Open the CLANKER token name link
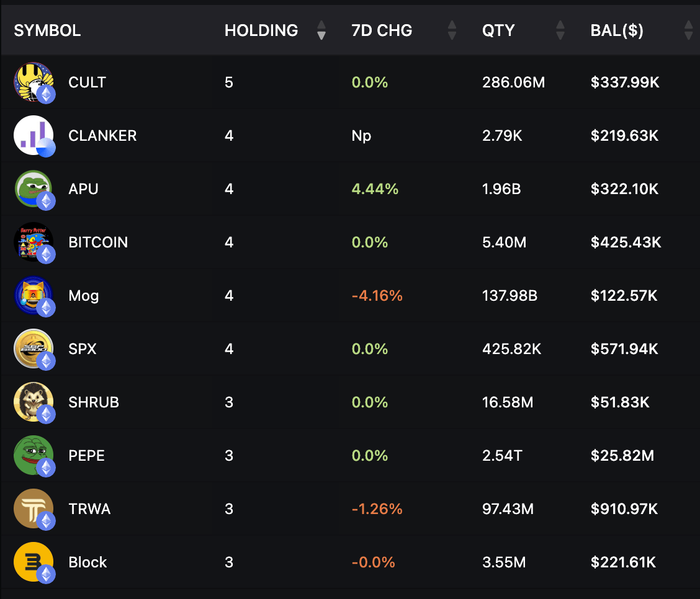 point(102,136)
